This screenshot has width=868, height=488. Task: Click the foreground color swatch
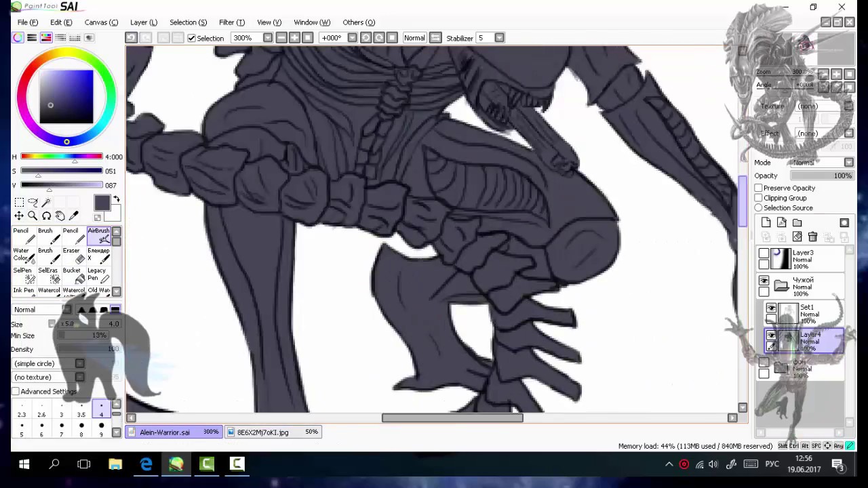102,203
